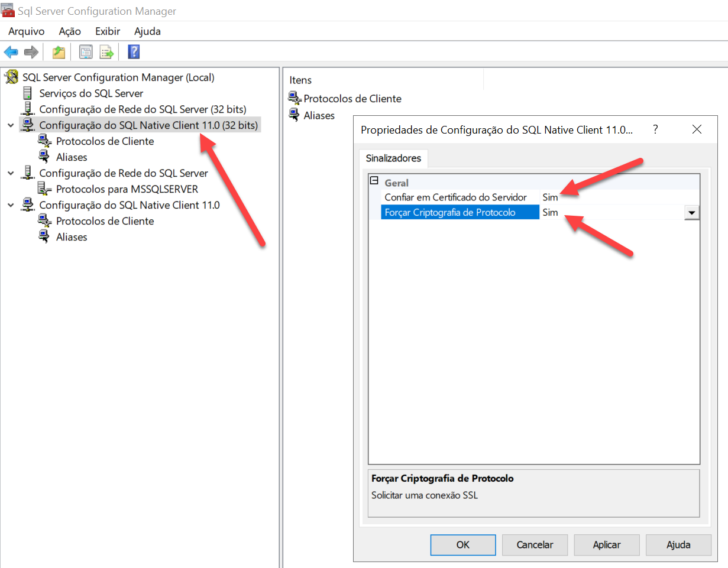The image size is (728, 568).
Task: Select Aliases icon under the 32-bit Native Client node
Action: [44, 157]
